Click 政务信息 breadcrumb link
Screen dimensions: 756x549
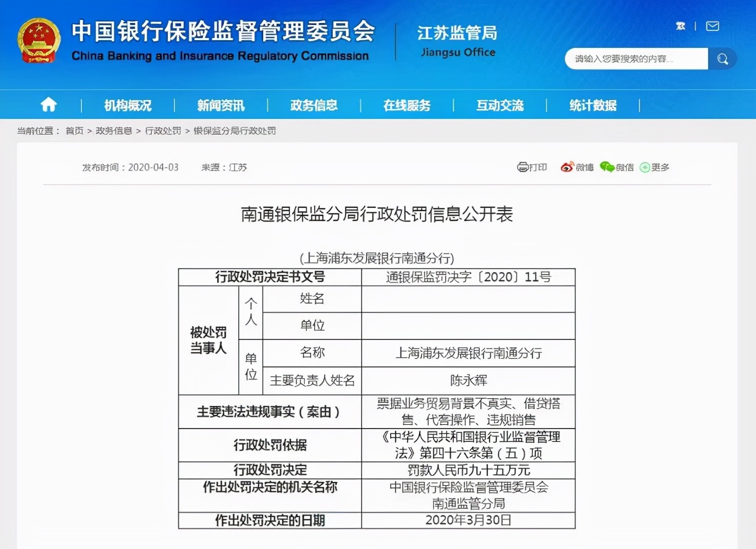point(114,131)
